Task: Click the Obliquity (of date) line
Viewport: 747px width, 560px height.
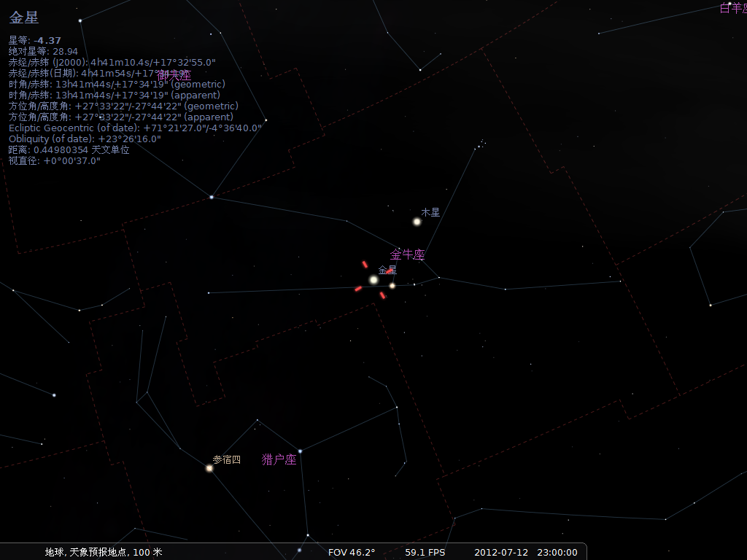Action: (85, 139)
